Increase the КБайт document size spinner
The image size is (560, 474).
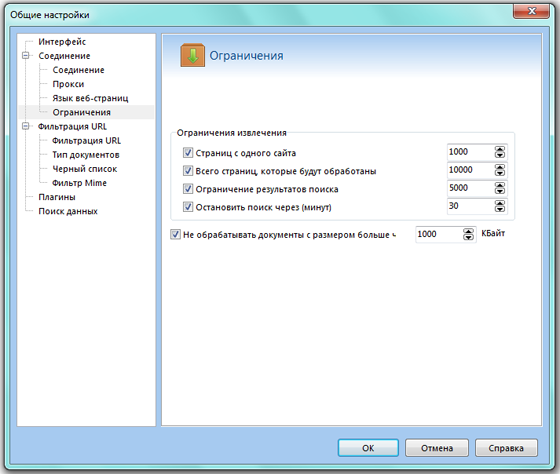pyautogui.click(x=468, y=231)
